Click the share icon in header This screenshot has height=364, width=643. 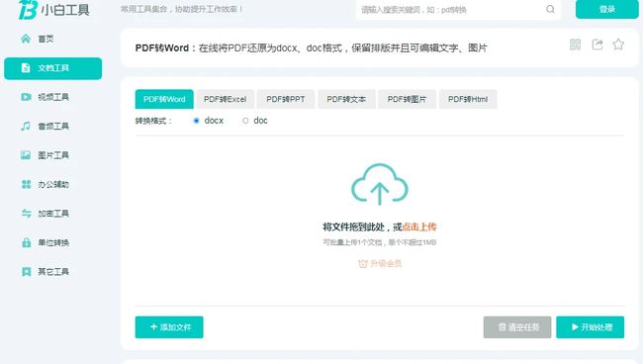click(597, 45)
